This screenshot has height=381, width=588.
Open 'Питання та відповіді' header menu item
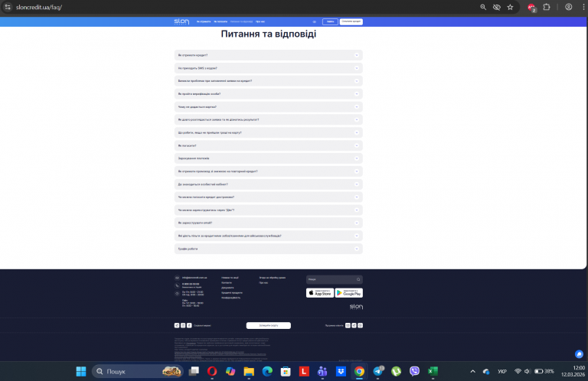[x=241, y=21]
